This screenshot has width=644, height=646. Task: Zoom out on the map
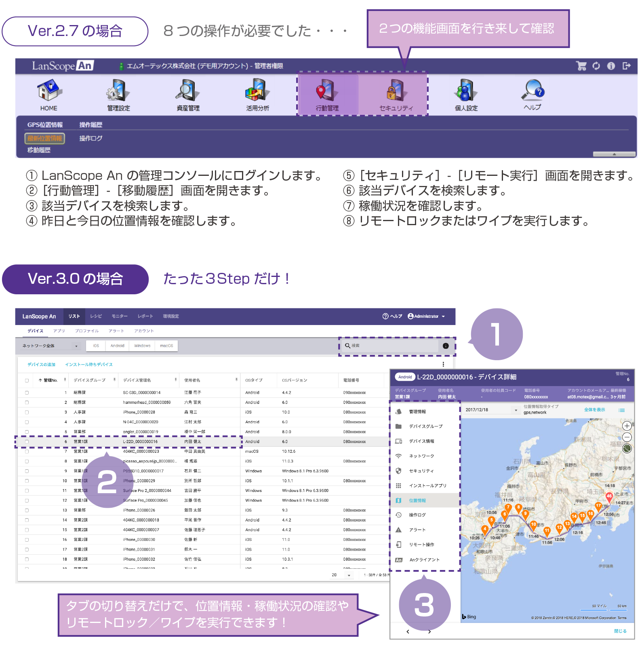click(x=627, y=437)
